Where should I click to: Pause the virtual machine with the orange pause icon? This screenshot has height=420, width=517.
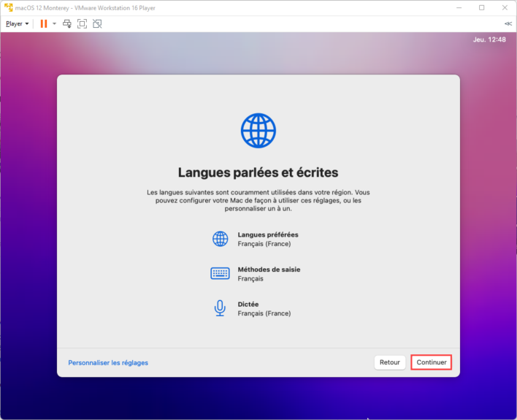click(x=44, y=24)
